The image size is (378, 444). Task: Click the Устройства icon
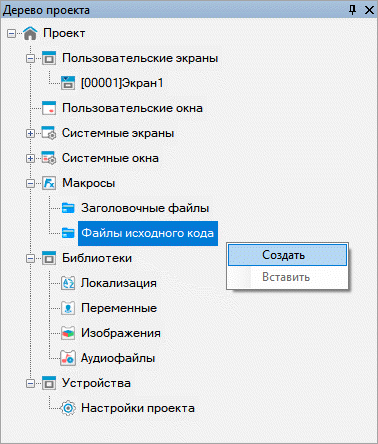(x=49, y=383)
